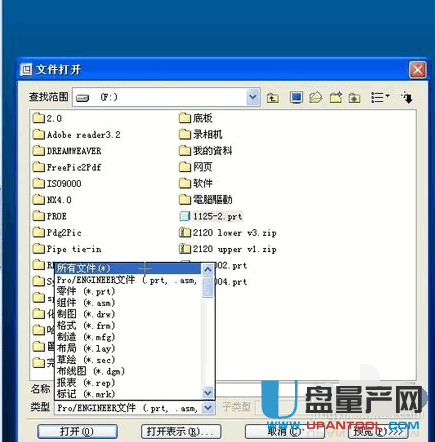Choose 报表 (*.rep) in the type list
This screenshot has width=435, height=442.
[x=128, y=383]
